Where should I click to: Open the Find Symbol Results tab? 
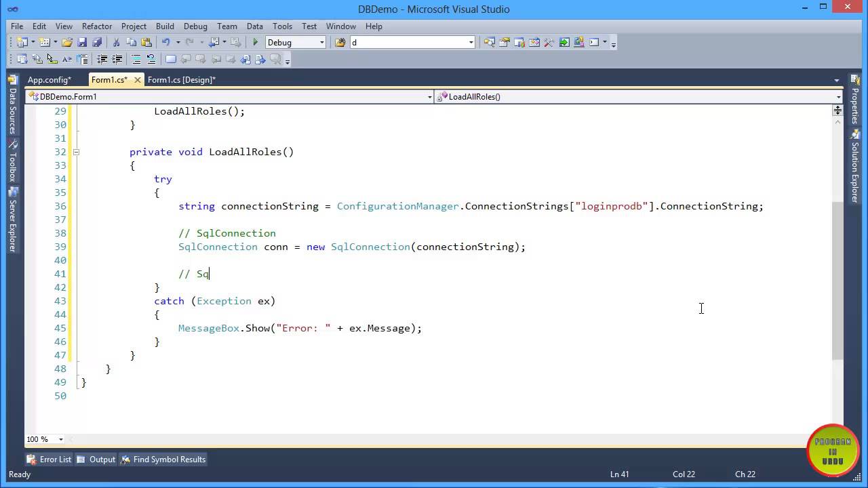(x=163, y=459)
